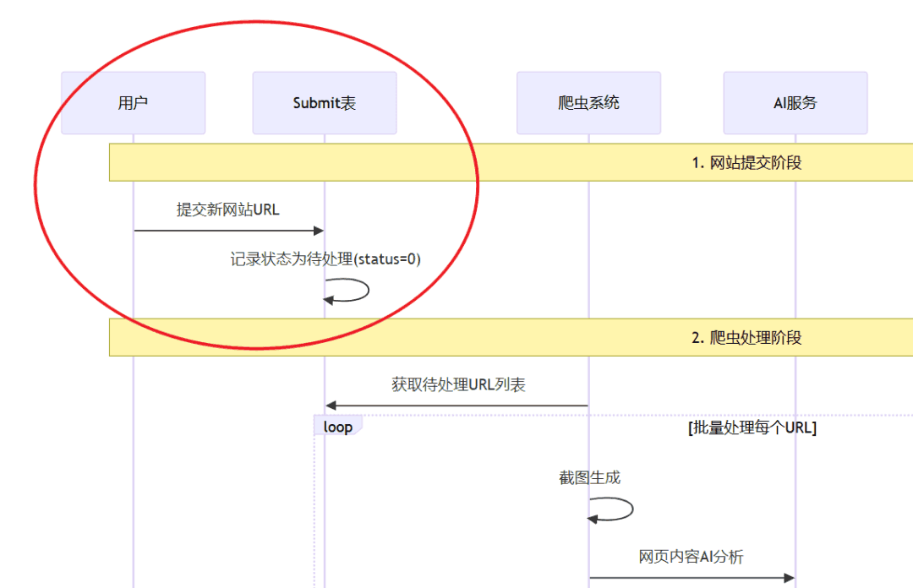Click the 提交新网站URL arrow line

tap(229, 231)
